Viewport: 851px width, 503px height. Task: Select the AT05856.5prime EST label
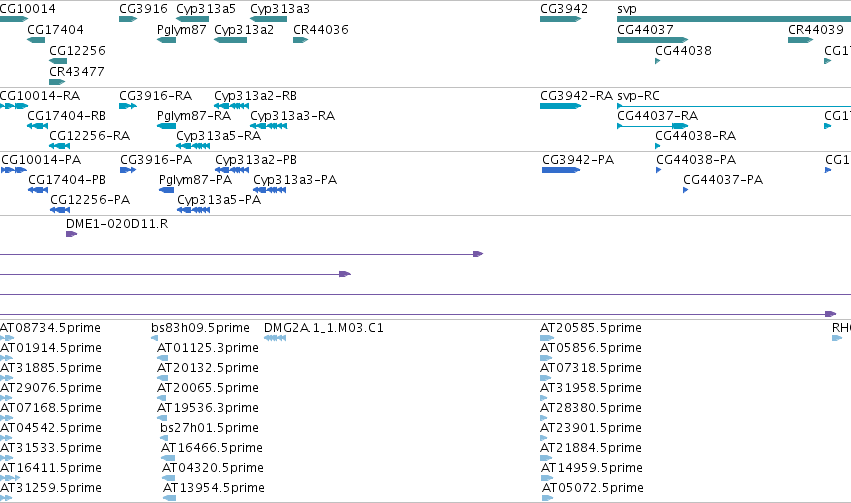[x=590, y=348]
